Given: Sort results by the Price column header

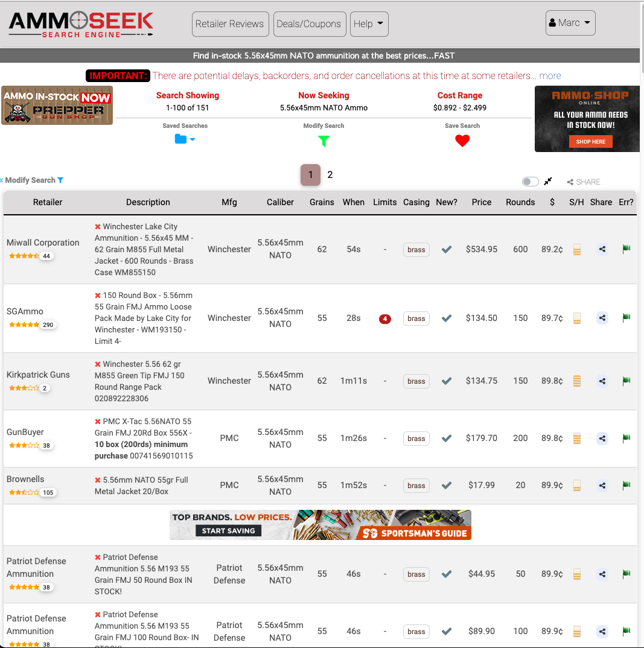Looking at the screenshot, I should click(x=481, y=202).
